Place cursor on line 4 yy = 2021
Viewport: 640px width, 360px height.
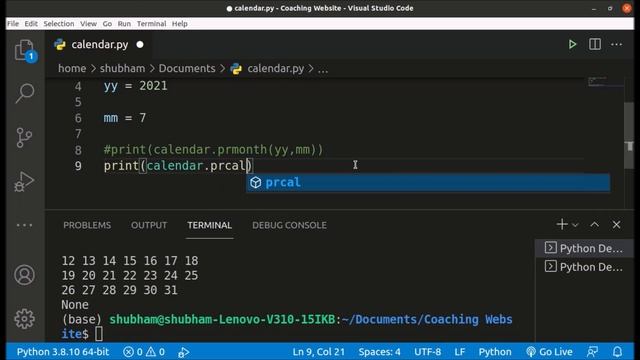point(136,86)
